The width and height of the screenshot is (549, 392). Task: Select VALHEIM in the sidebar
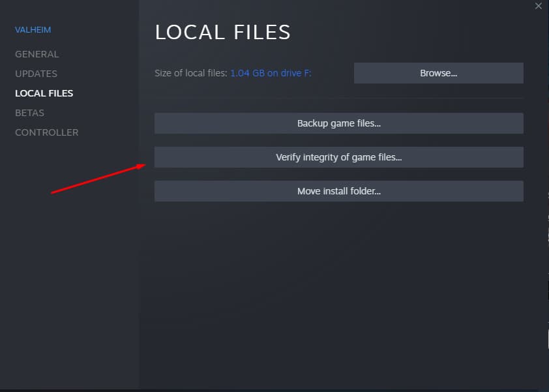click(33, 29)
